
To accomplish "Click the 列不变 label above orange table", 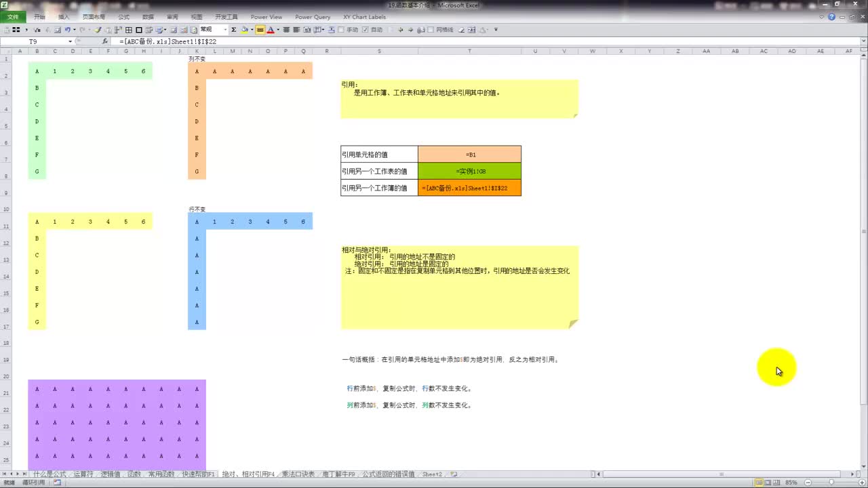I will tap(197, 59).
